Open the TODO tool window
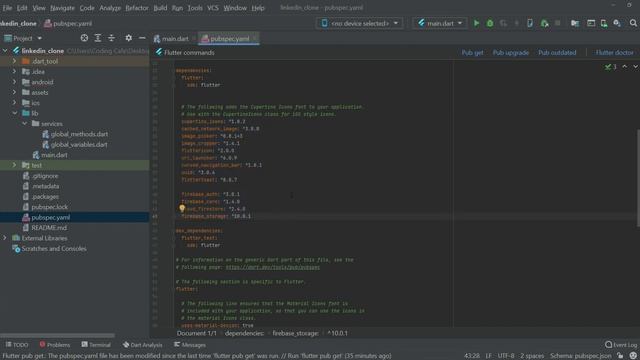The width and height of the screenshot is (640, 360). pyautogui.click(x=17, y=345)
